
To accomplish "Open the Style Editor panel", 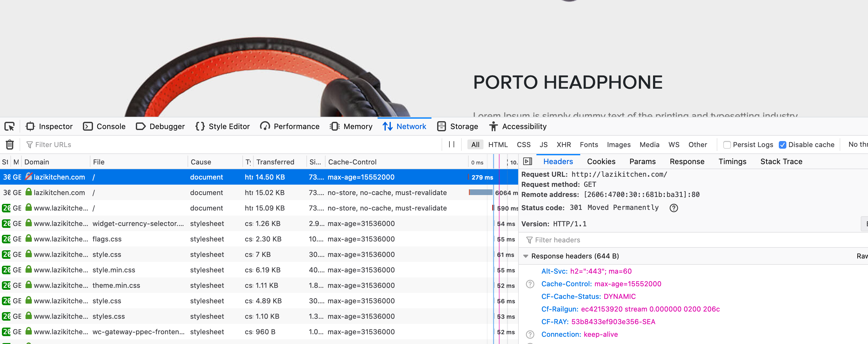I will 223,127.
